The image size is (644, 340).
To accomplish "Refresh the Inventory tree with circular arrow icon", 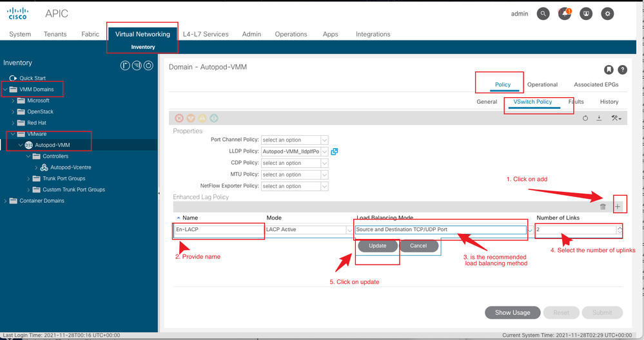I will (148, 65).
